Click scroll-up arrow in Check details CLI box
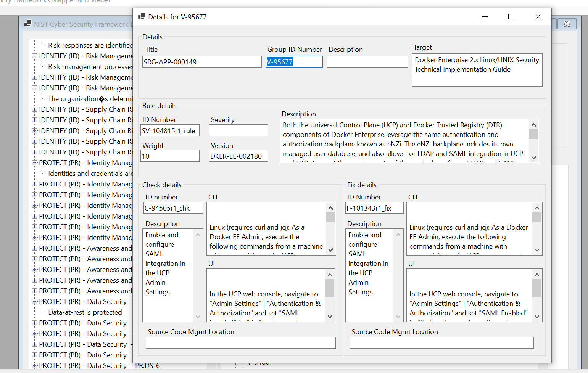This screenshot has height=373, width=588. [x=330, y=208]
